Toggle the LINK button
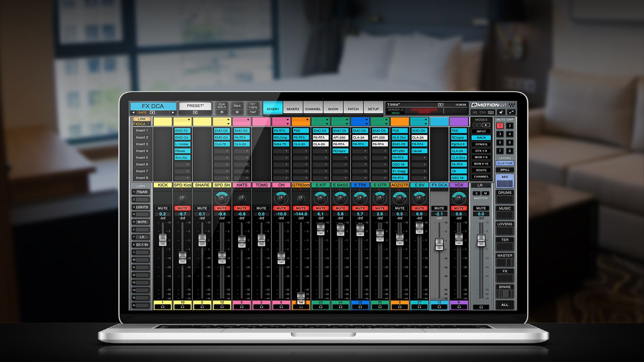The height and width of the screenshot is (362, 644). [x=142, y=119]
